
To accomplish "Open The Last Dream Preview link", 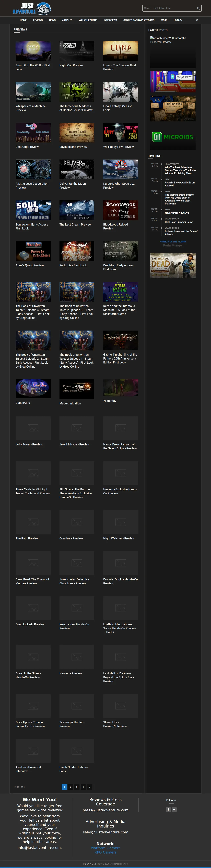I will click(x=75, y=225).
